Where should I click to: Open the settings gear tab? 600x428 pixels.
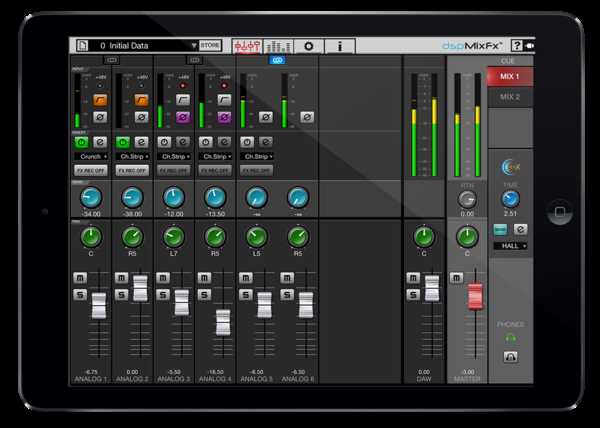coord(308,46)
